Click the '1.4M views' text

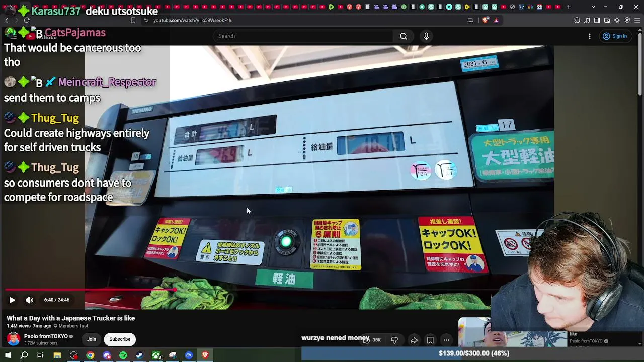point(19,326)
